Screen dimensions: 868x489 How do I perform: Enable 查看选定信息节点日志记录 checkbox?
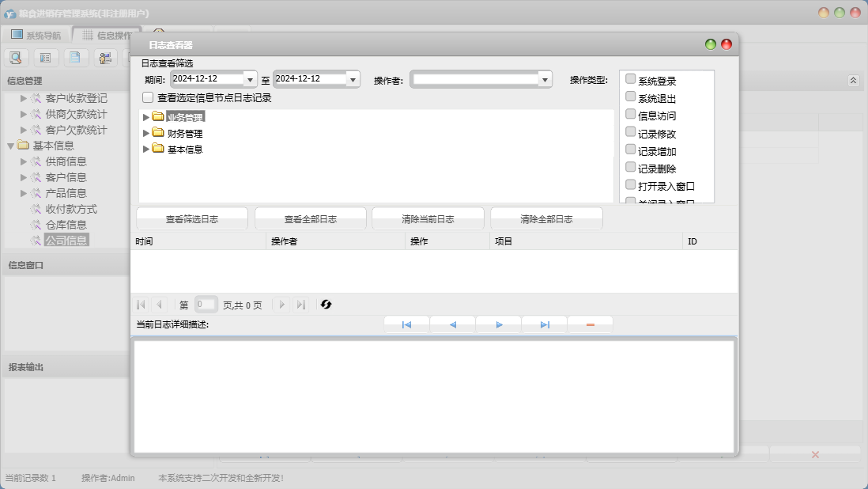point(148,97)
